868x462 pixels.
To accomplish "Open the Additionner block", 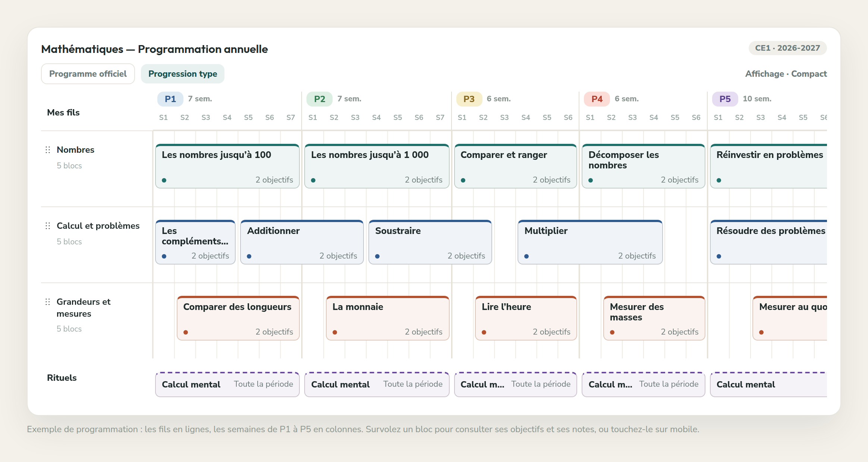I will (302, 242).
